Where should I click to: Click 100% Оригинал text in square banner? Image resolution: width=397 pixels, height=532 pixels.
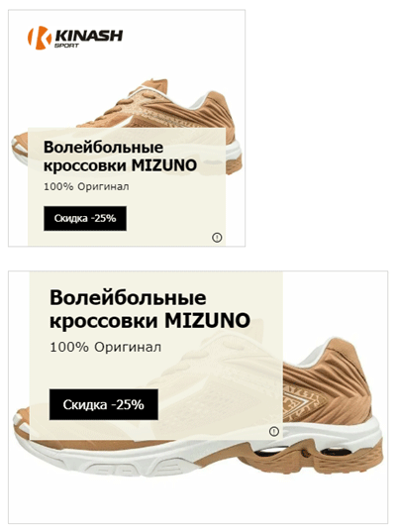coord(86,186)
